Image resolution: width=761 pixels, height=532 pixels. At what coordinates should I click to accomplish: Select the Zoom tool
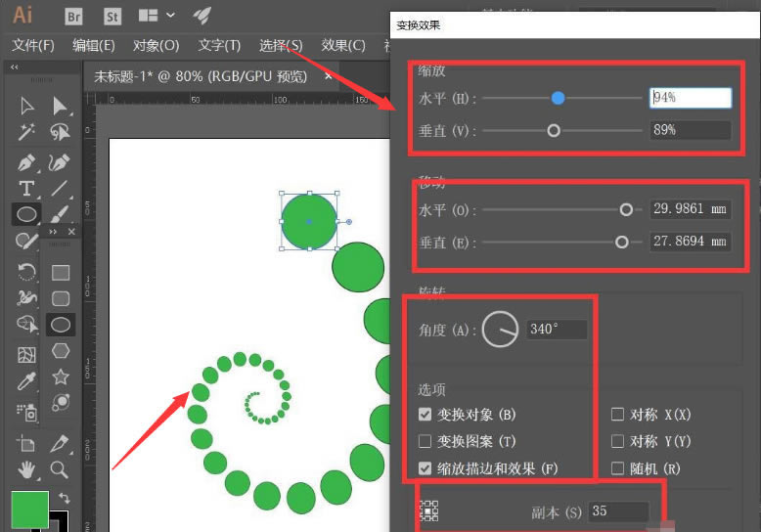[x=60, y=469]
